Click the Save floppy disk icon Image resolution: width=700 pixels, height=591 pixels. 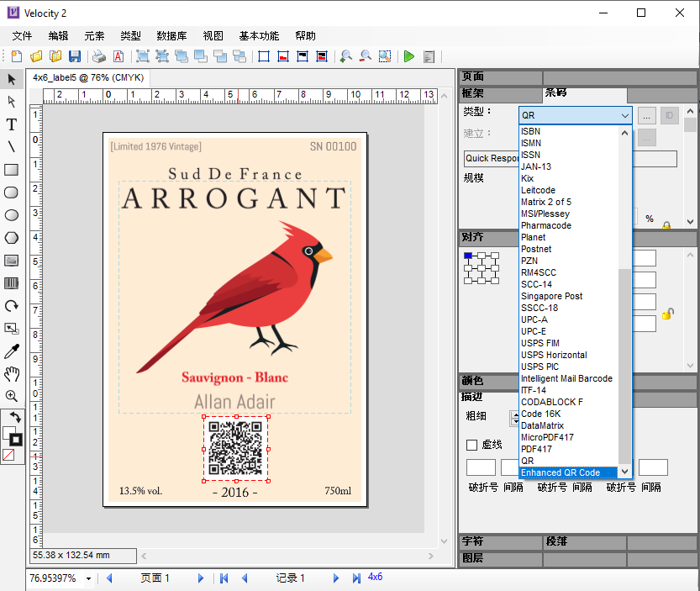point(75,56)
